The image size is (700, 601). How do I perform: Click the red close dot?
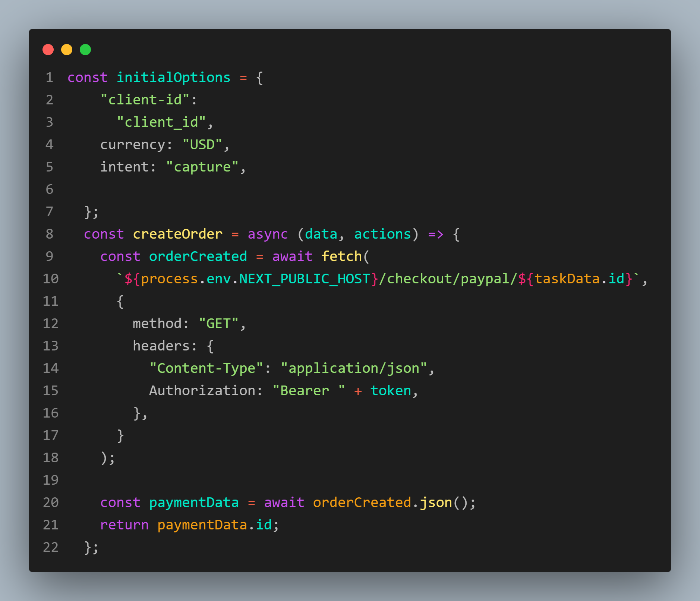48,50
